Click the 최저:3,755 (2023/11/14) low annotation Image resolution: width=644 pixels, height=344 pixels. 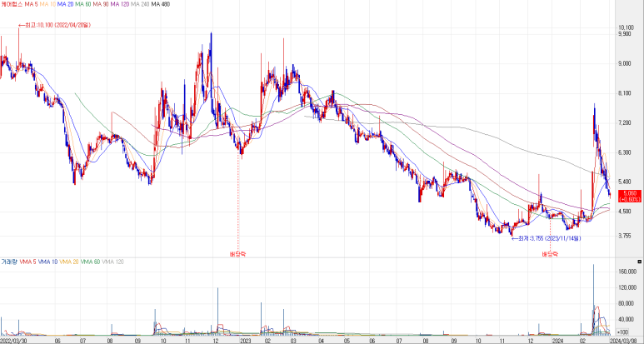click(x=547, y=238)
